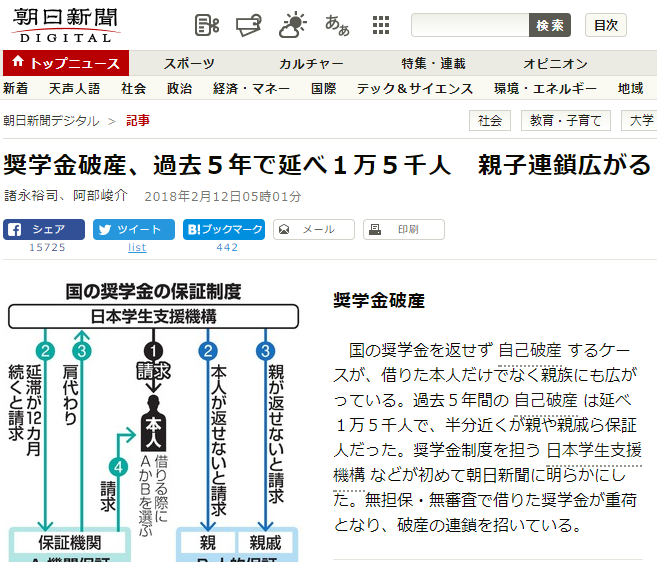Screen dimensions: 657x562
Task: Click the 442 bookmark count
Action: [227, 247]
